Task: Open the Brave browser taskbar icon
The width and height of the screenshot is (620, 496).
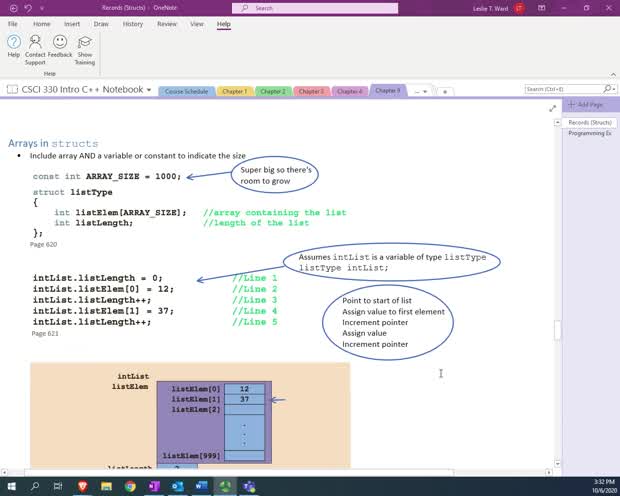Action: coord(82,486)
